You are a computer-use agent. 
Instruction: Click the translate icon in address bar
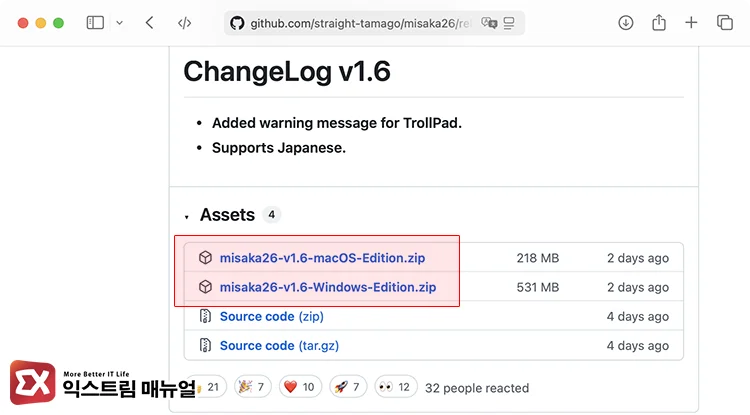489,23
